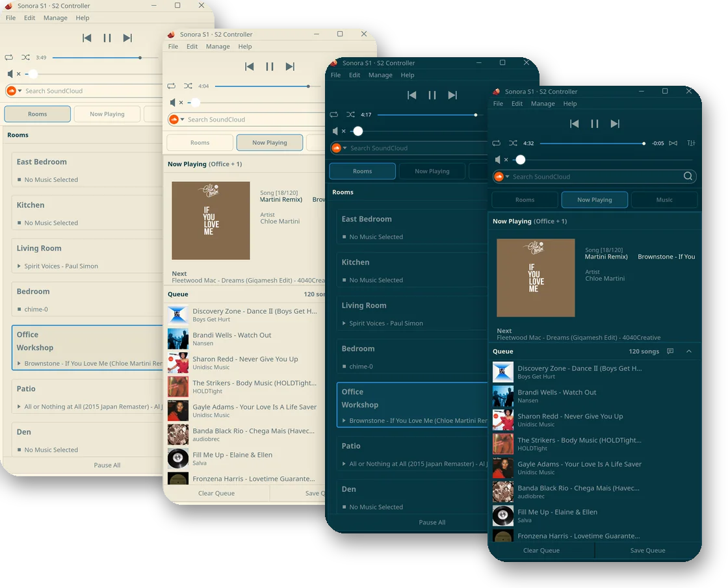Select Sharon Redd thumbnail in front dark queue
The width and height of the screenshot is (728, 588).
503,420
